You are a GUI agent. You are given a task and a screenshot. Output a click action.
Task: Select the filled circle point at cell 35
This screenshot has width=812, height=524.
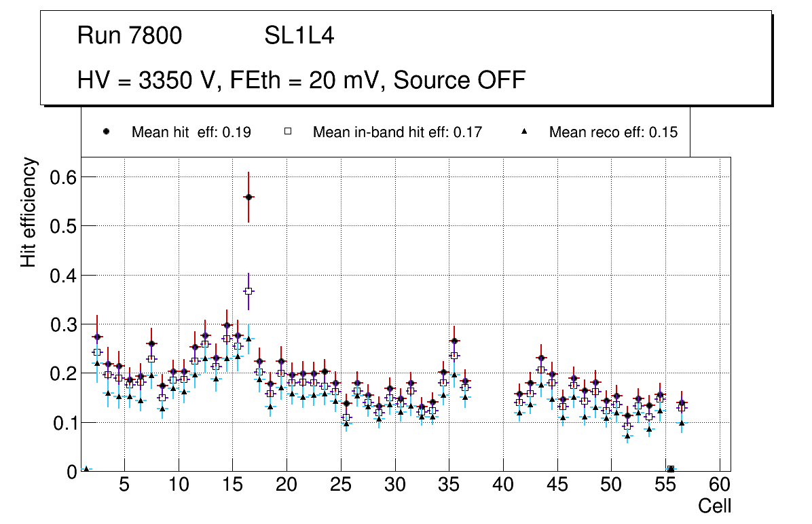tap(454, 341)
